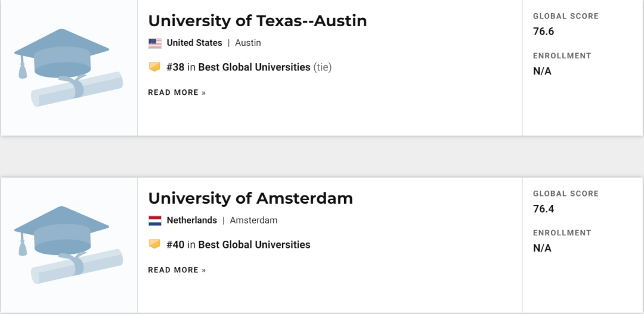Image resolution: width=644 pixels, height=314 pixels.
Task: Click the N/A enrollment value for Texas--Austin
Action: tap(542, 71)
